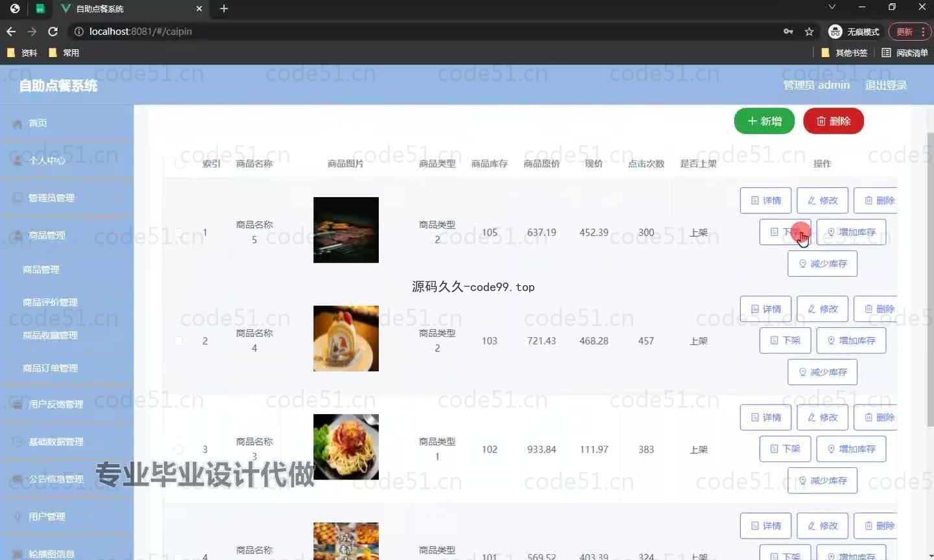Viewport: 934px width, 560px height.
Task: Check the checkbox for row 2
Action: click(x=179, y=341)
